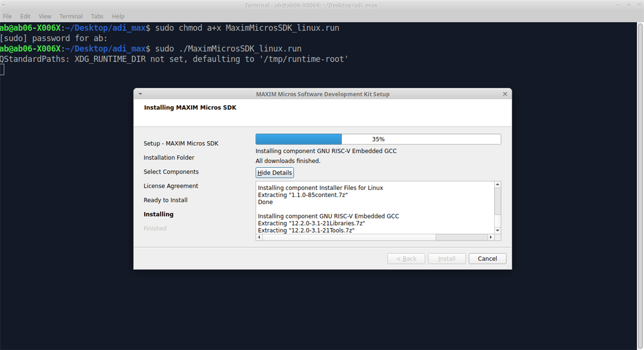Screen dimensions: 644x350
Task: Open the Terminal File menu
Action: coord(7,16)
